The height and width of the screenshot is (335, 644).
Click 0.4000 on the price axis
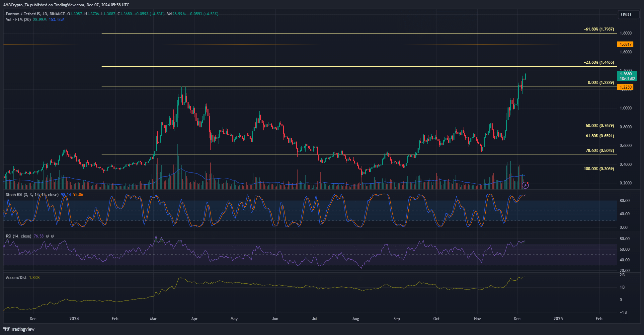pos(626,165)
